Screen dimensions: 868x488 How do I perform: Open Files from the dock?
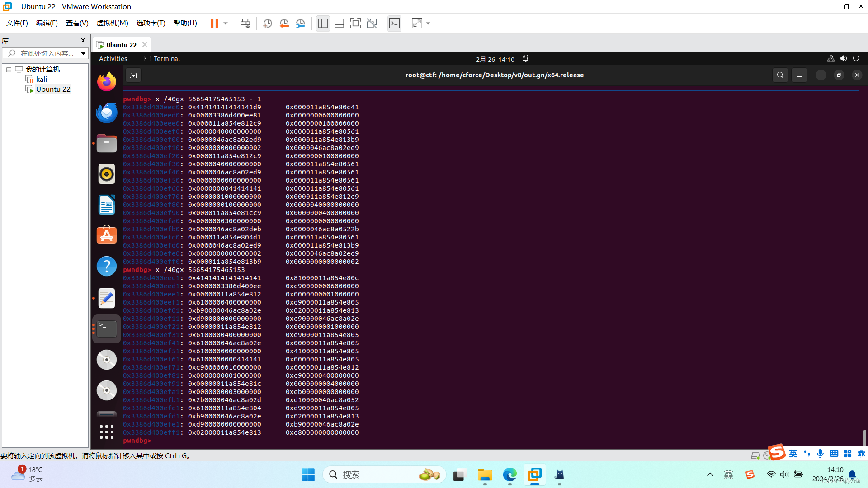[107, 144]
